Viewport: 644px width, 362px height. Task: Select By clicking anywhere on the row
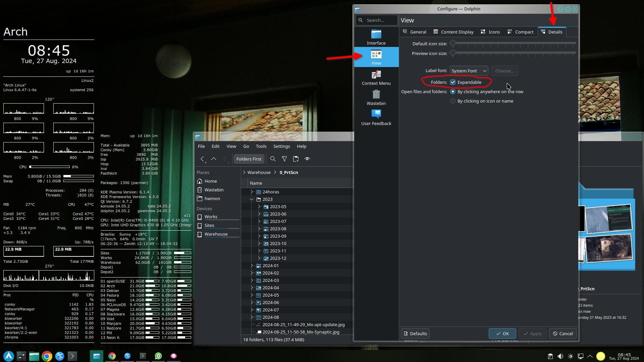pos(453,92)
